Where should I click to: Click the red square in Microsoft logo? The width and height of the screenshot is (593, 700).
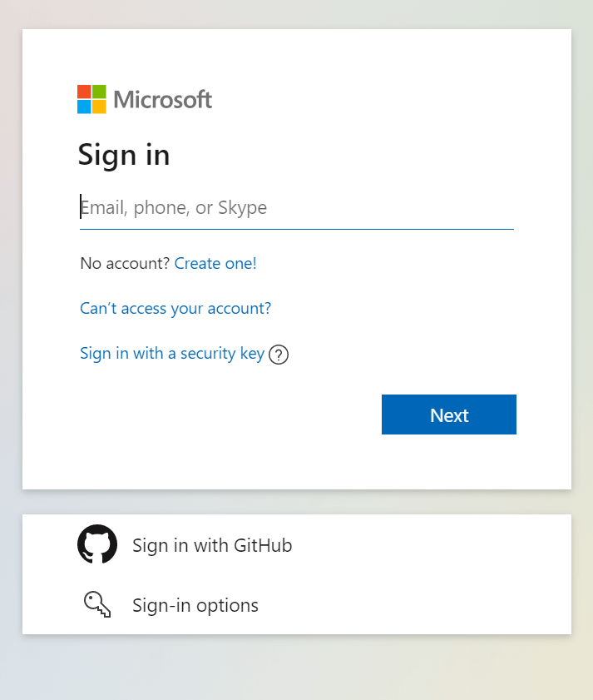(83, 91)
